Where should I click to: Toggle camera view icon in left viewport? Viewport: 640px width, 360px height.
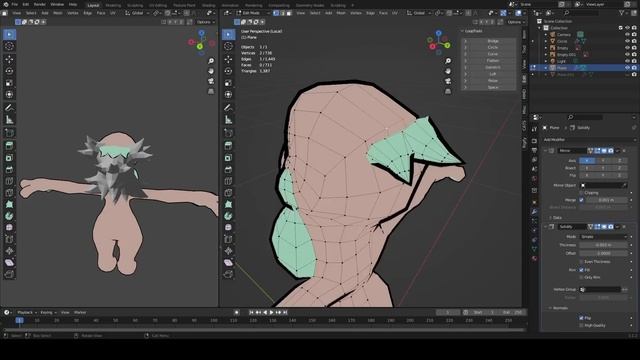[x=211, y=81]
